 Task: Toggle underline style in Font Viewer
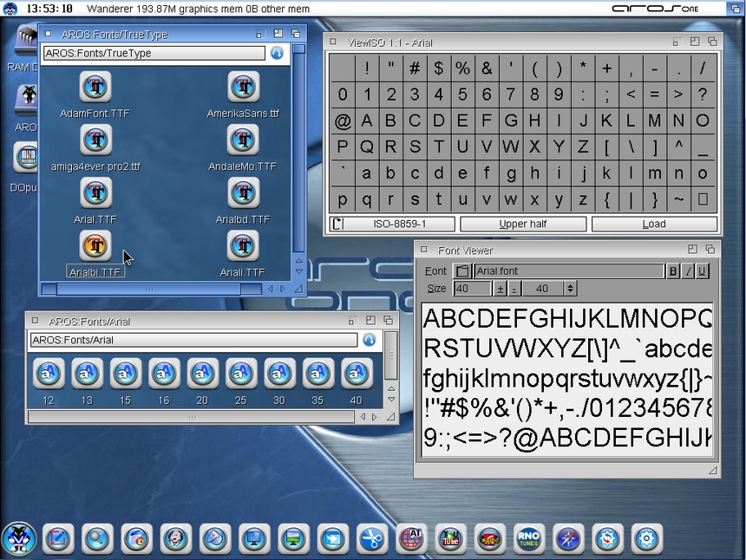[x=703, y=271]
